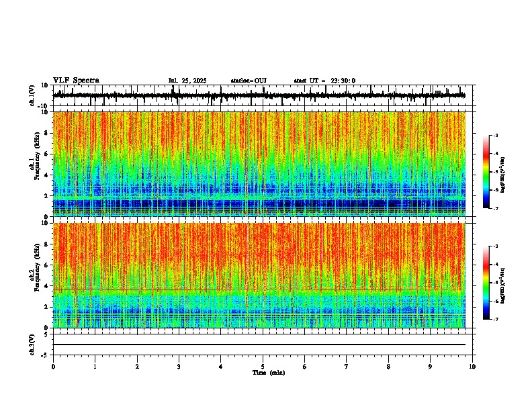The height and width of the screenshot is (411, 532).
Task: Click the '4' kHz tick of ch.1 spectrogram
Action: 47,175
